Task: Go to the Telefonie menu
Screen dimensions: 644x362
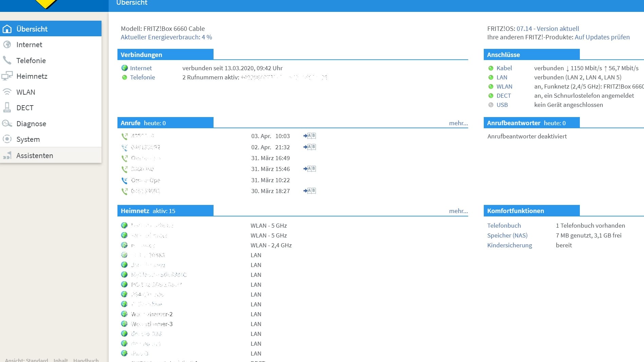Action: [x=51, y=60]
